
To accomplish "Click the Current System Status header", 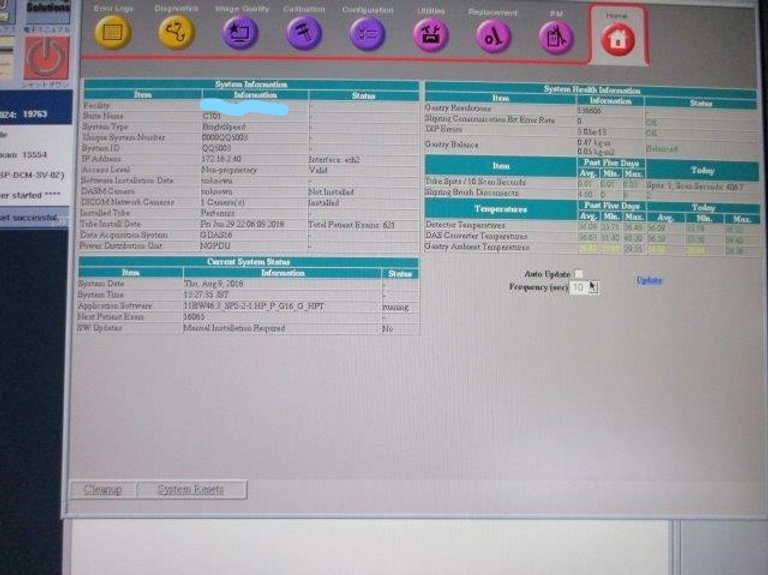I will (x=248, y=261).
